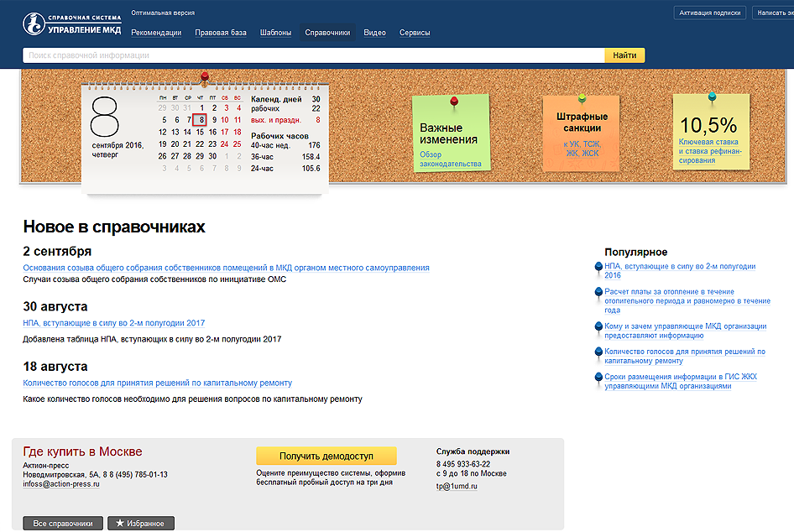
Task: Switch to the Правовая база section
Action: (221, 33)
